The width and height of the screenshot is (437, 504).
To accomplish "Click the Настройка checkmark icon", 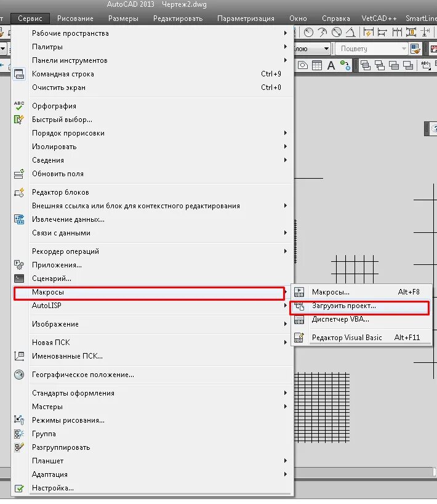I will pos(19,488).
